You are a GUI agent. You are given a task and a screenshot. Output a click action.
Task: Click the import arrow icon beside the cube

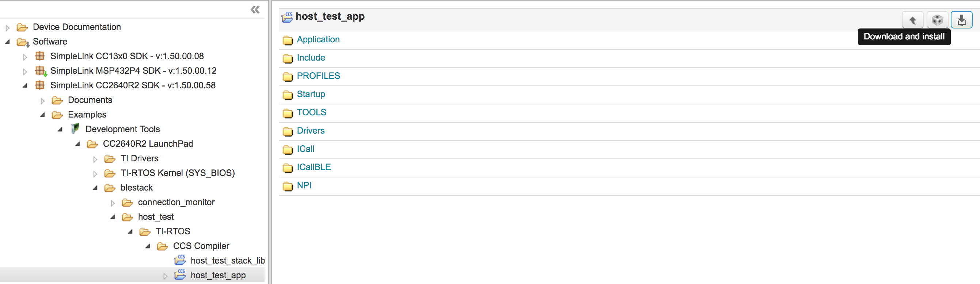point(913,20)
